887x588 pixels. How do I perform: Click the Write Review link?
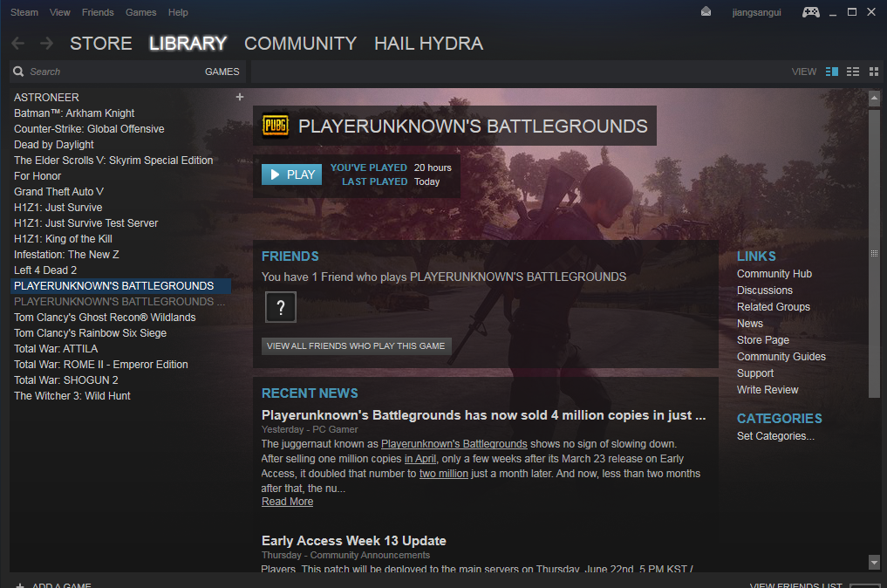(x=767, y=390)
